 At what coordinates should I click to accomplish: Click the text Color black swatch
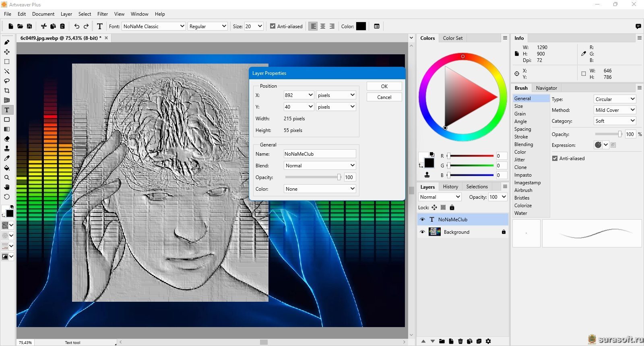pyautogui.click(x=361, y=26)
